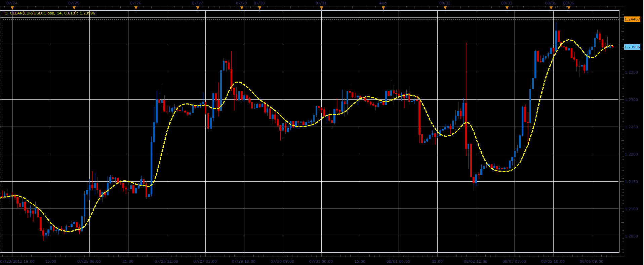The width and height of the screenshot is (644, 265).
Task: Click the T3_CLEAN indicator label text
Action: 49,13
